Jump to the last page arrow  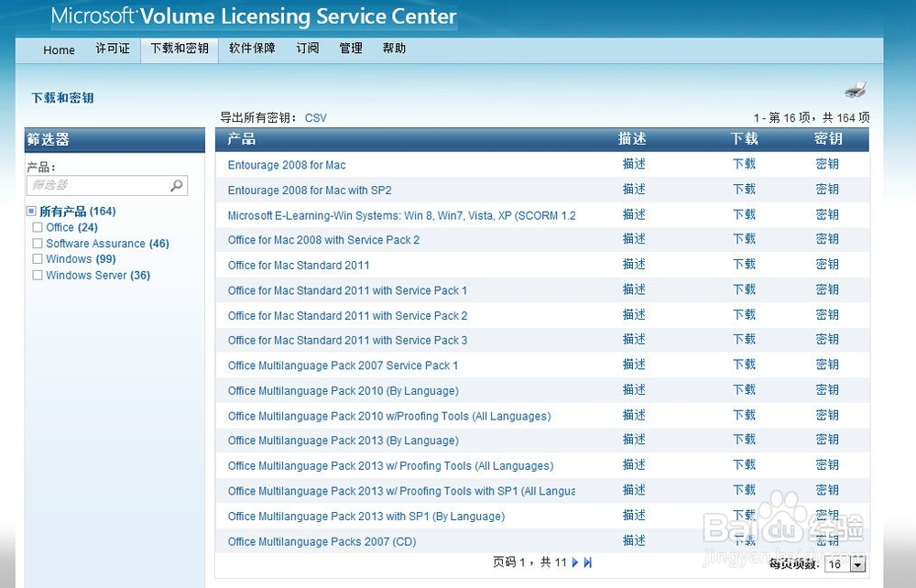(588, 562)
